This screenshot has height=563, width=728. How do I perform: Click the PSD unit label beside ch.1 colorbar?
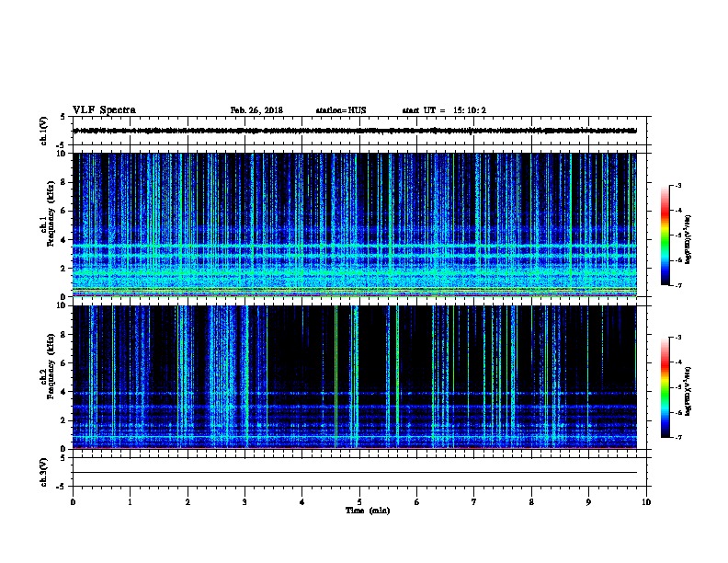coord(688,239)
